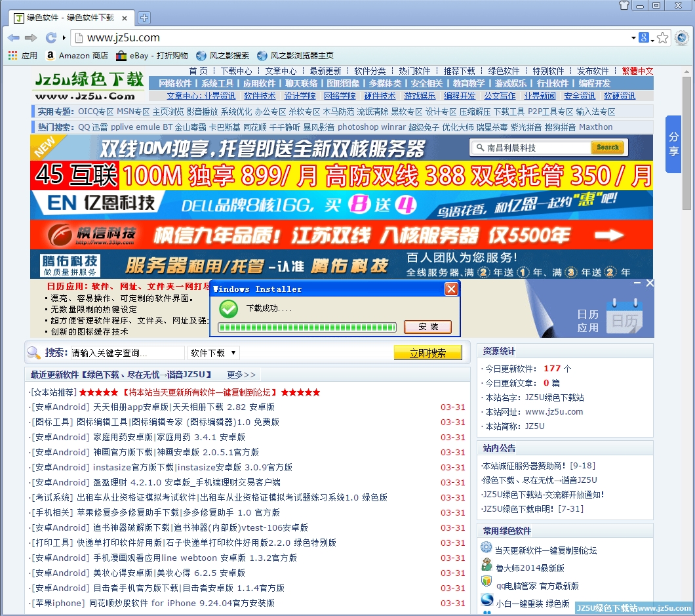The image size is (695, 616).
Task: Open the Amazon 商店 bookmark
Action: [x=77, y=56]
